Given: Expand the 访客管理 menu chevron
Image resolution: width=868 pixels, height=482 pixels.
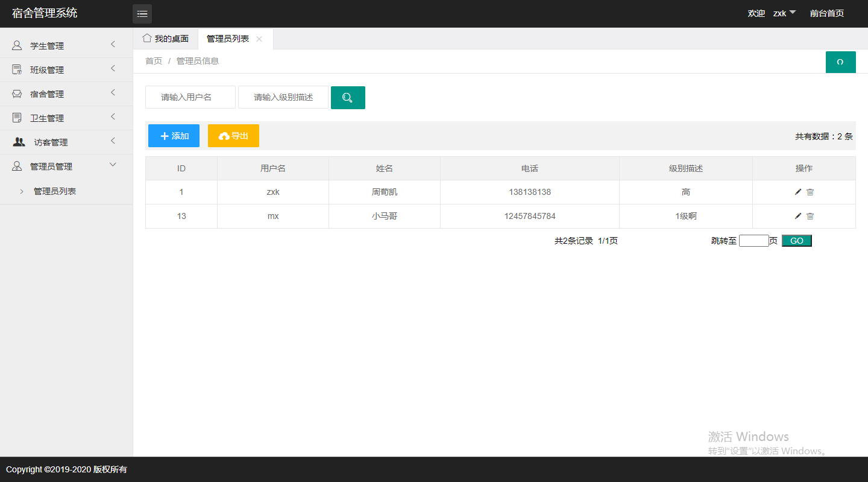Looking at the screenshot, I should [x=113, y=141].
